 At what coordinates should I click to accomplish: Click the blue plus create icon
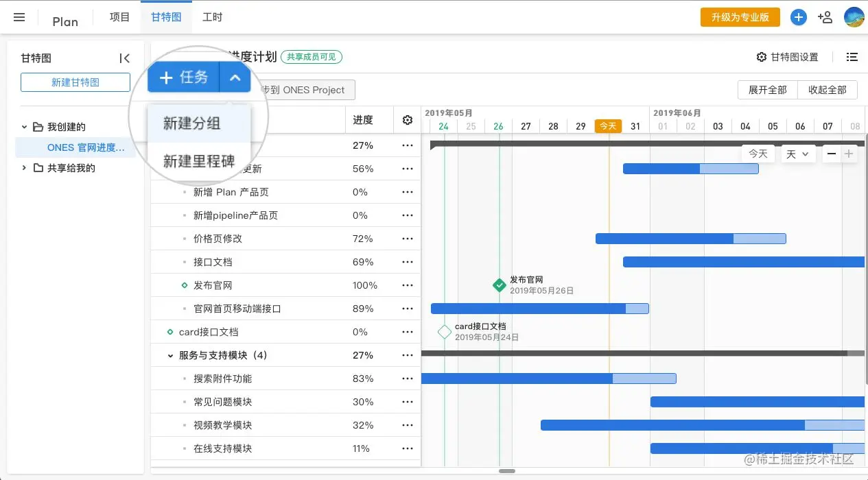click(798, 17)
